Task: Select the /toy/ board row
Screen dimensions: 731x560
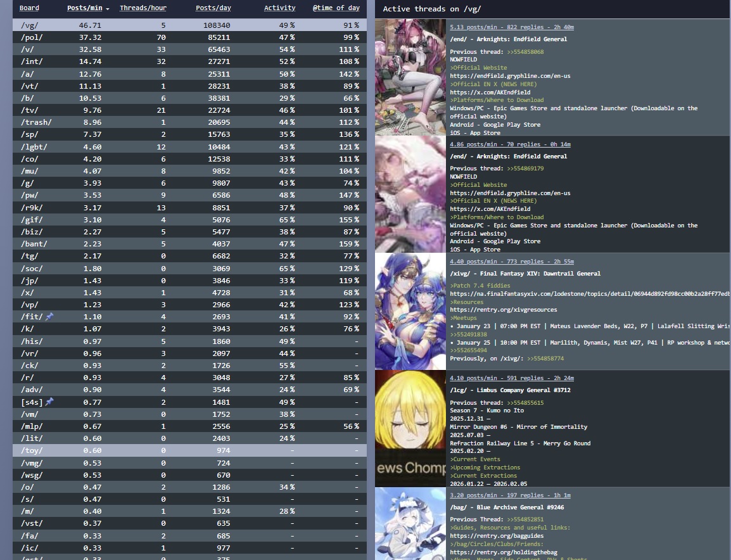Action: pos(190,450)
